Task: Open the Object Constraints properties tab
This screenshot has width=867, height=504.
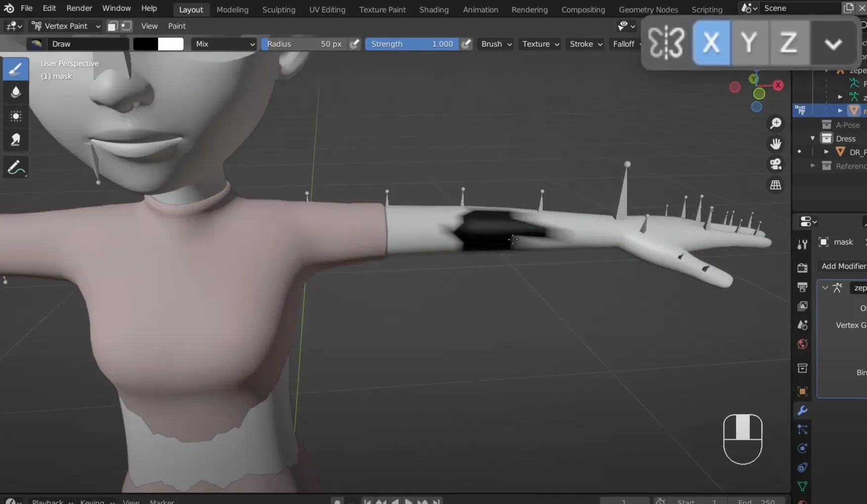Action: coord(802,467)
